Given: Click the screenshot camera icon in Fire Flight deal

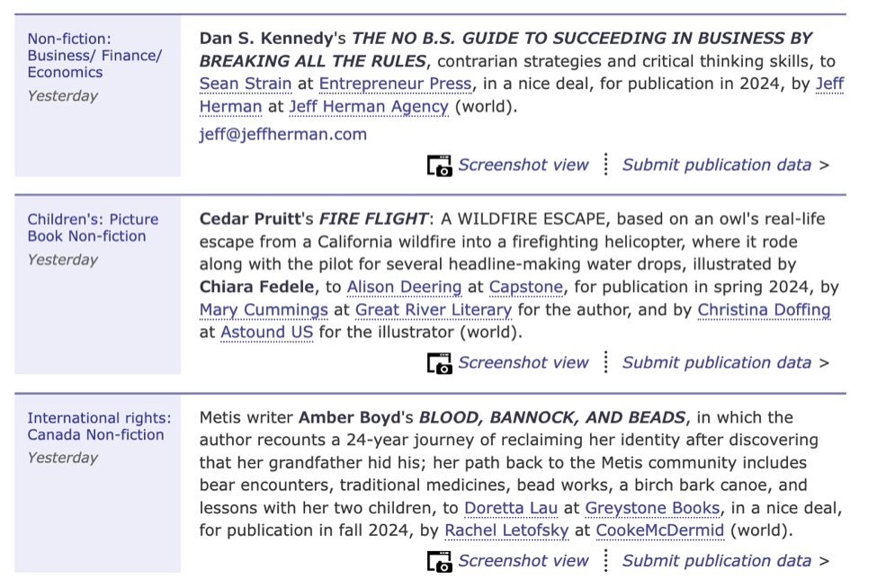Looking at the screenshot, I should point(439,363).
